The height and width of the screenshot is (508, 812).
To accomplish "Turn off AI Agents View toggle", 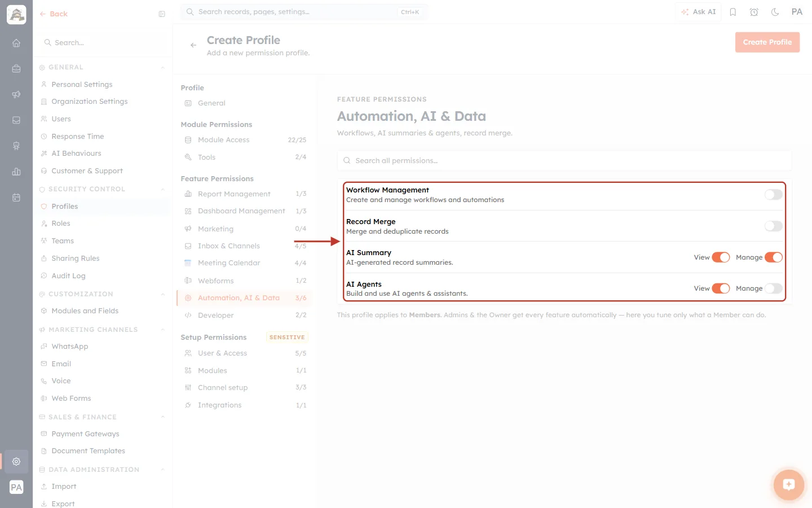I will 721,288.
